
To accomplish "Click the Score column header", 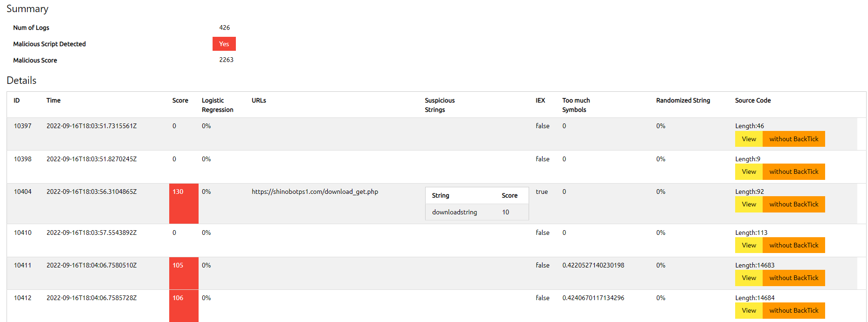I will coord(180,100).
